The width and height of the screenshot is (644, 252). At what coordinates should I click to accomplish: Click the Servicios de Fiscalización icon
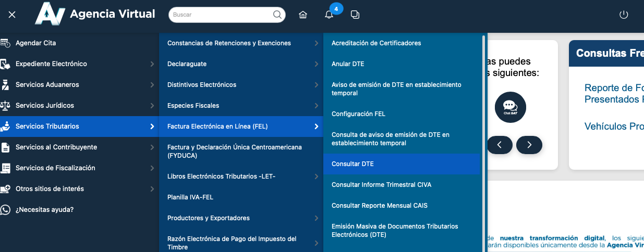click(6, 168)
